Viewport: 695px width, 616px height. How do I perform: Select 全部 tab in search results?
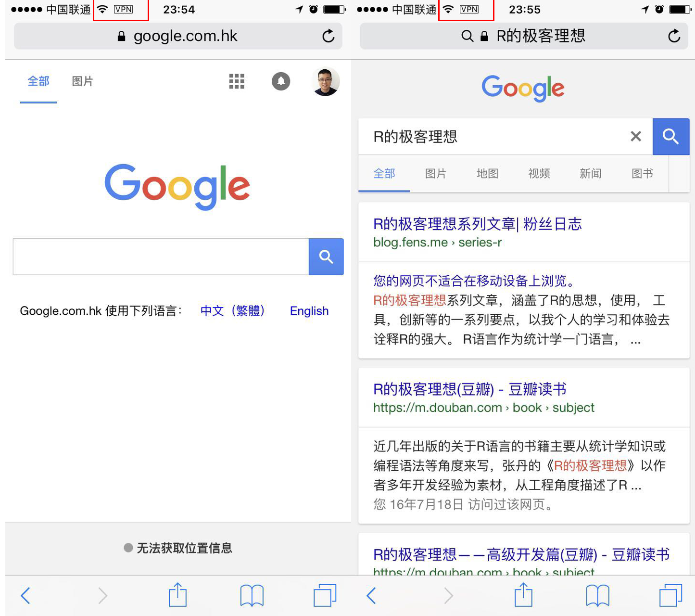coord(384,174)
